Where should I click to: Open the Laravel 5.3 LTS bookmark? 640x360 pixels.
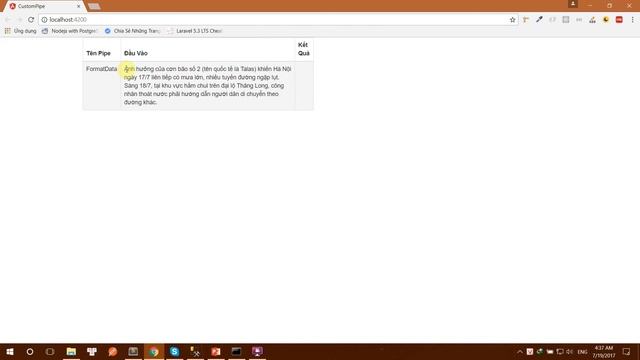[195, 31]
